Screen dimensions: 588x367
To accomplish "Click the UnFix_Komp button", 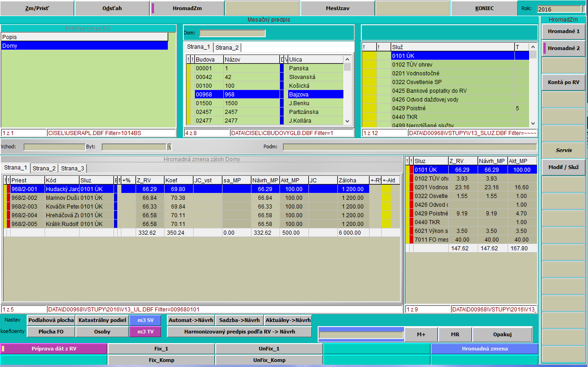I will (269, 360).
